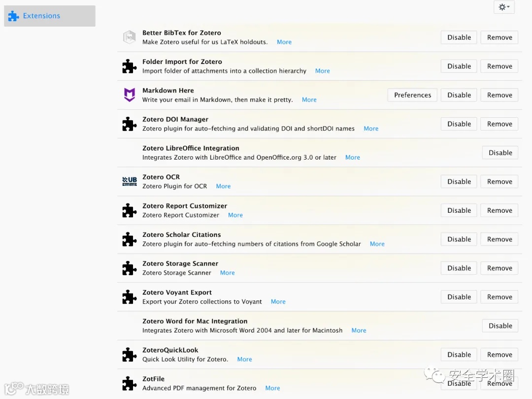Select the Extensions sidebar tab
Image resolution: width=532 pixels, height=399 pixels.
point(49,16)
